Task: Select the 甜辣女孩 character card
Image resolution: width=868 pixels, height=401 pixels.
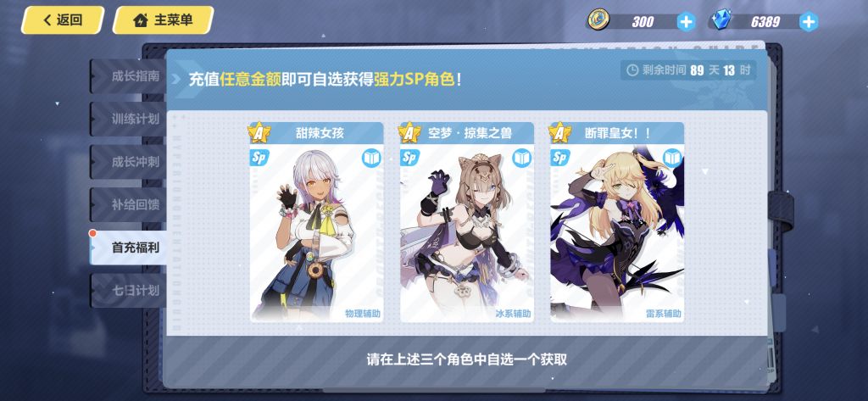Action: (316, 221)
